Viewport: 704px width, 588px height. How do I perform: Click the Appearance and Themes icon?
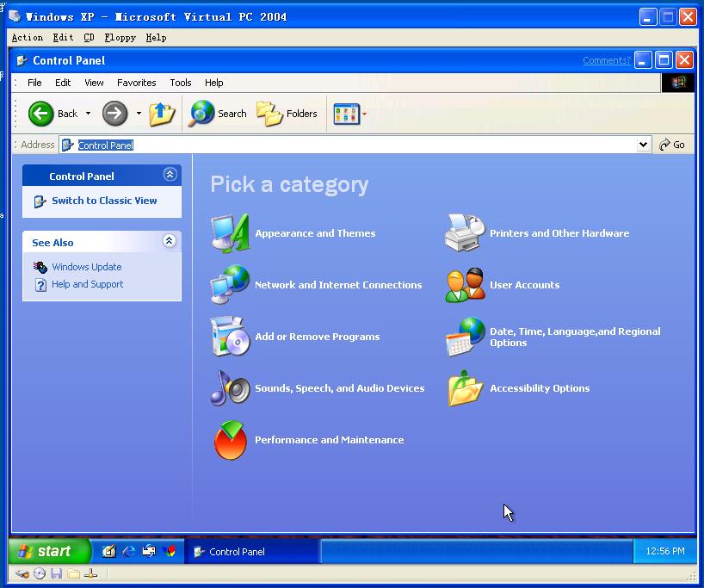coord(231,233)
